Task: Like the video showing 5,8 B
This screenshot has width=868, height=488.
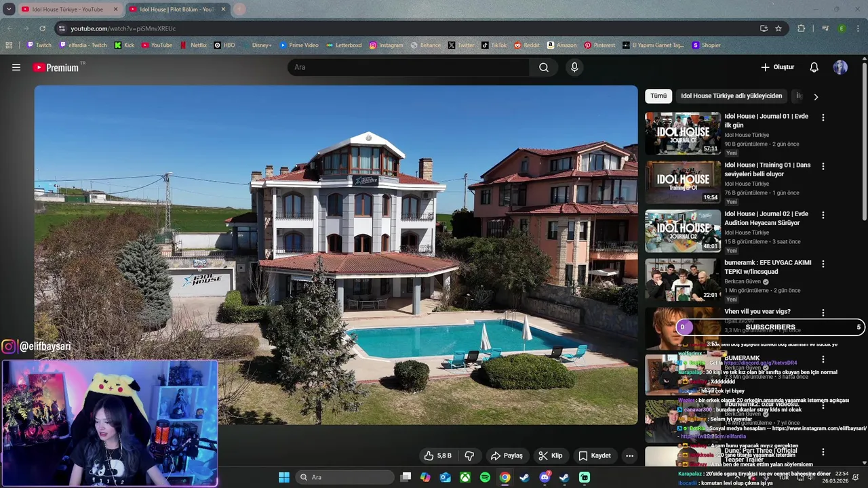Action: [437, 455]
